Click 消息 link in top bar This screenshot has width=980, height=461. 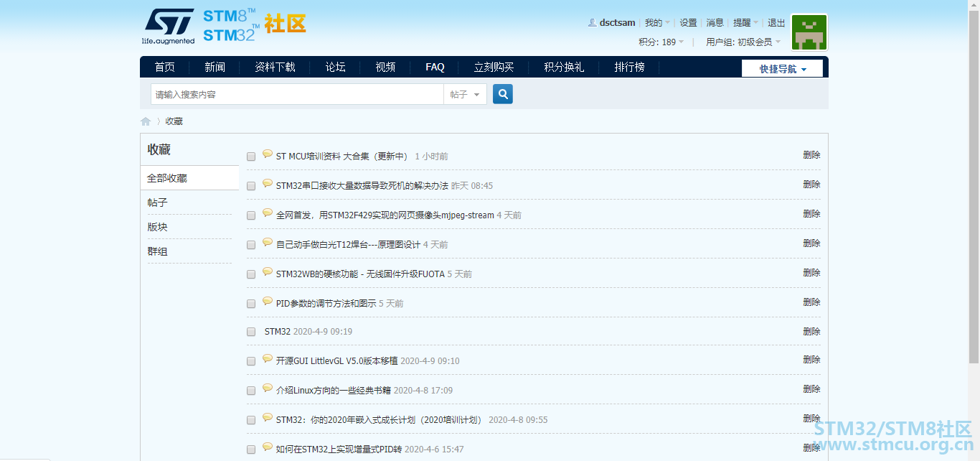click(715, 23)
